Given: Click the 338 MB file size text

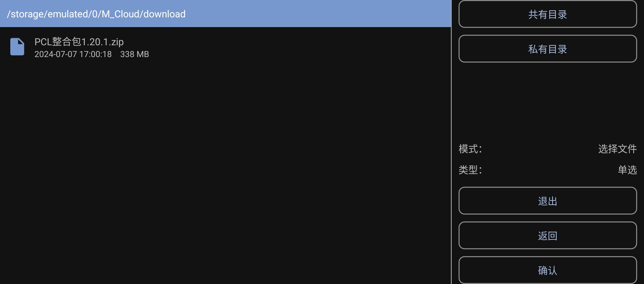Looking at the screenshot, I should [x=134, y=54].
